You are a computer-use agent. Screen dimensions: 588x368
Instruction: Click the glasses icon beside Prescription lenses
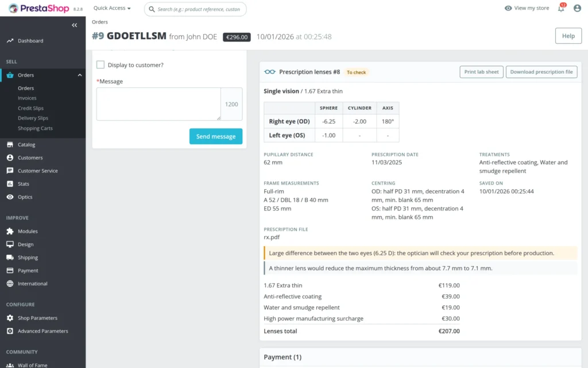click(x=270, y=72)
